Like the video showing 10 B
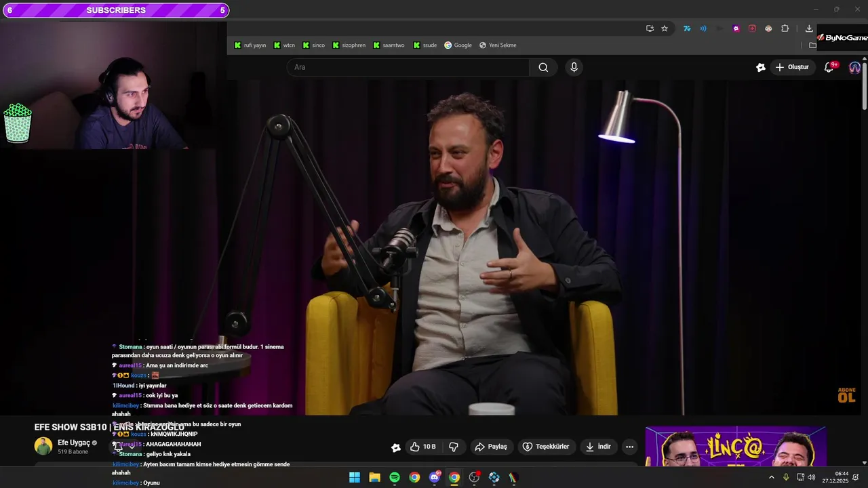The width and height of the screenshot is (868, 488). click(x=422, y=447)
